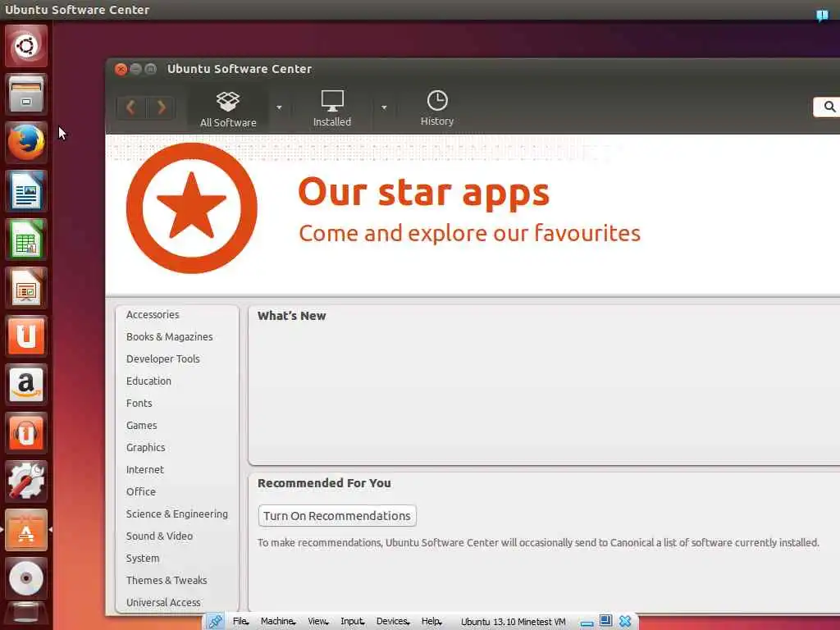Open the Ubuntu Dash home launcher
This screenshot has height=630, width=840.
click(x=25, y=46)
